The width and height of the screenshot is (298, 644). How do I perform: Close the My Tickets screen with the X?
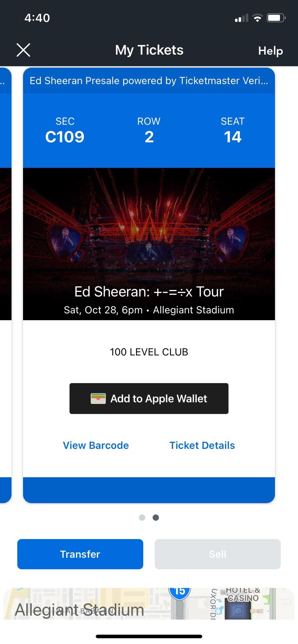click(23, 50)
